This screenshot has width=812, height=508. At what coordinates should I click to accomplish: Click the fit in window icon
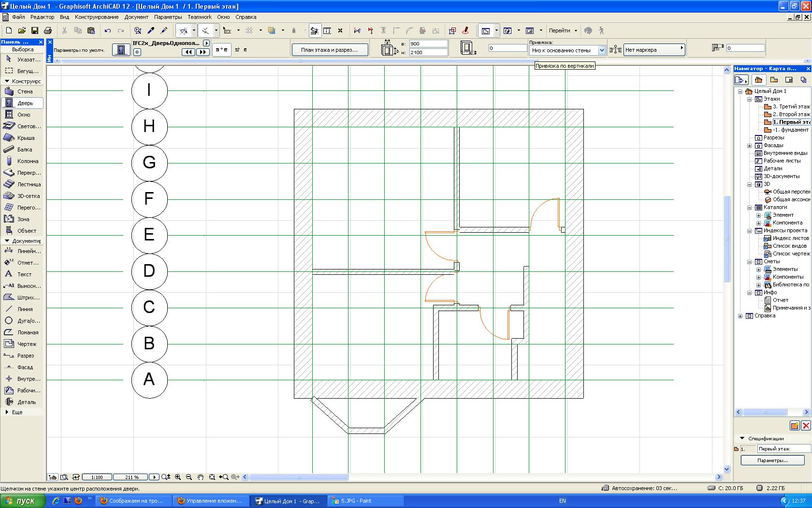pos(212,477)
